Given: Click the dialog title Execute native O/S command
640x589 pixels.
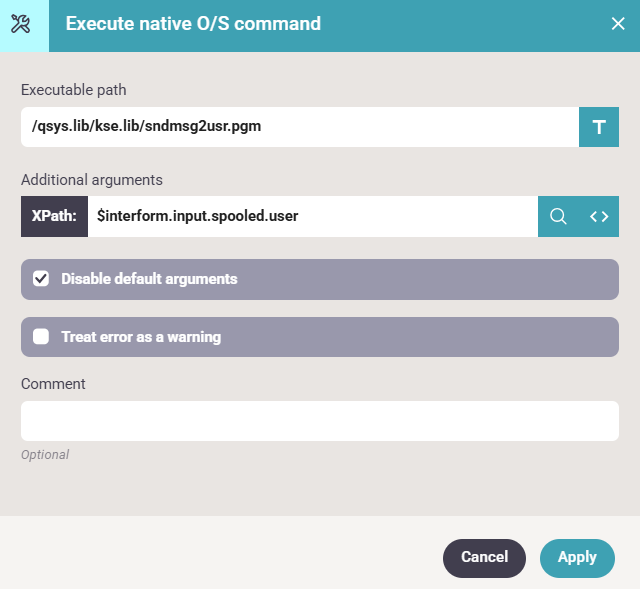Looking at the screenshot, I should (193, 24).
